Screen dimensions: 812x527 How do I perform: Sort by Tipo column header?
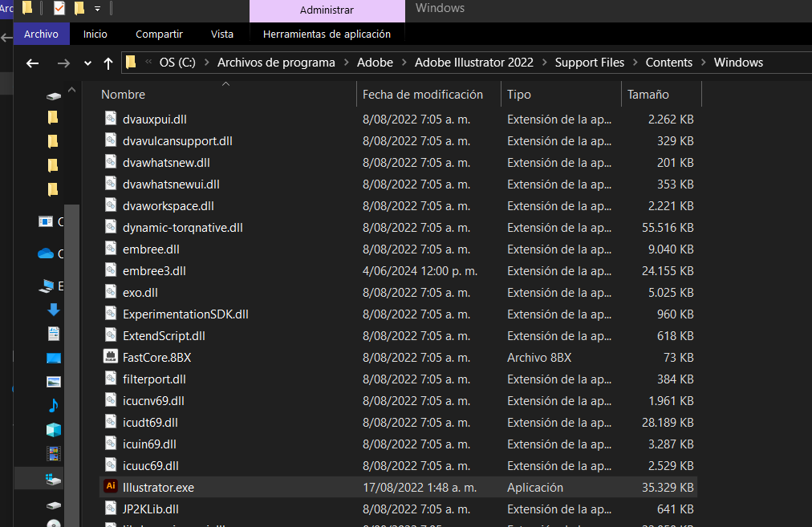(x=519, y=94)
